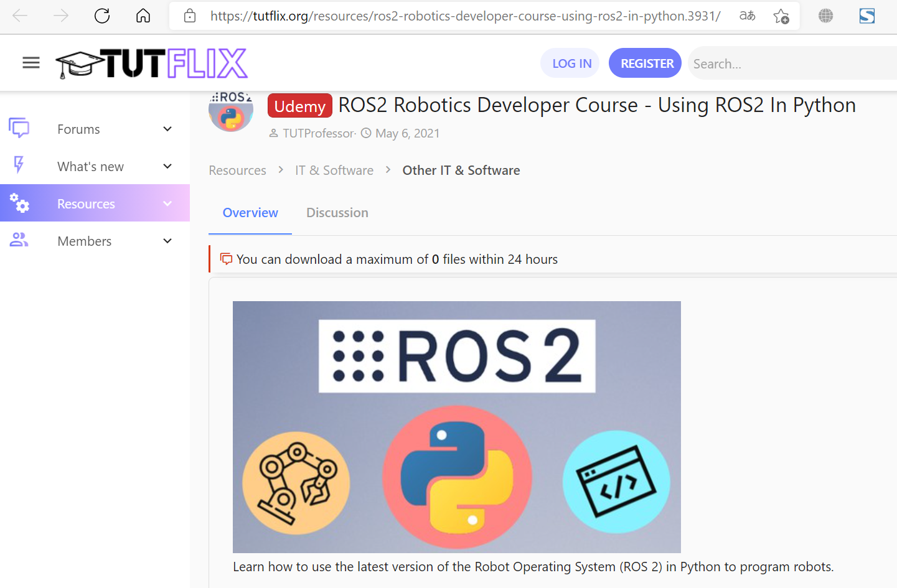Collapse the Resources sidebar section
This screenshot has height=588, width=897.
coord(167,203)
